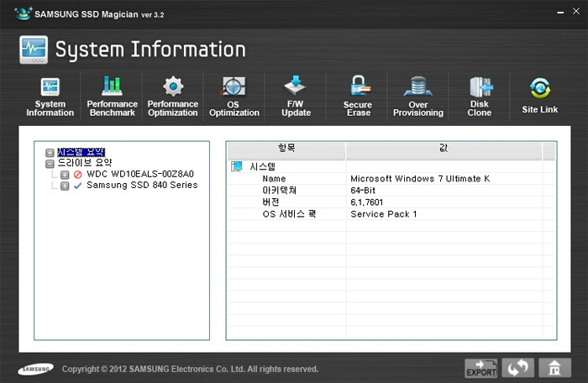Expand the highlighted 시스템 tree node
Screen dimensions: 588x383
tap(50, 153)
